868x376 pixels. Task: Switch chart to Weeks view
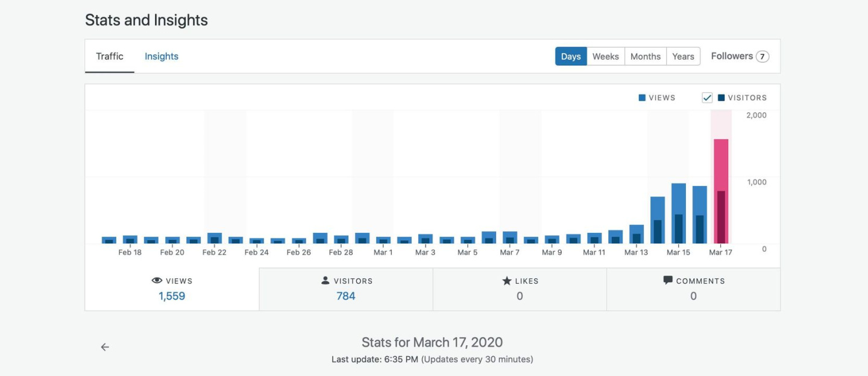pyautogui.click(x=605, y=56)
